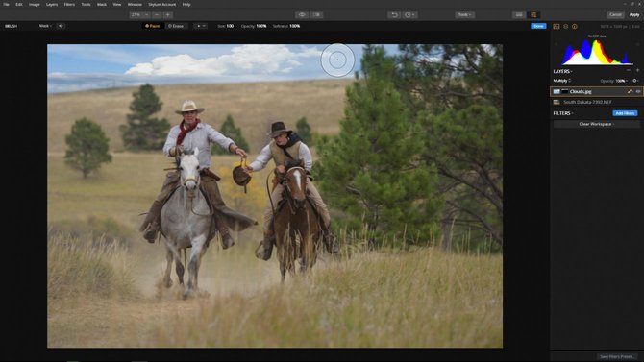The height and width of the screenshot is (362, 644).
Task: Click the South Dakota-7392.NEF layer thumbnail
Action: click(557, 102)
